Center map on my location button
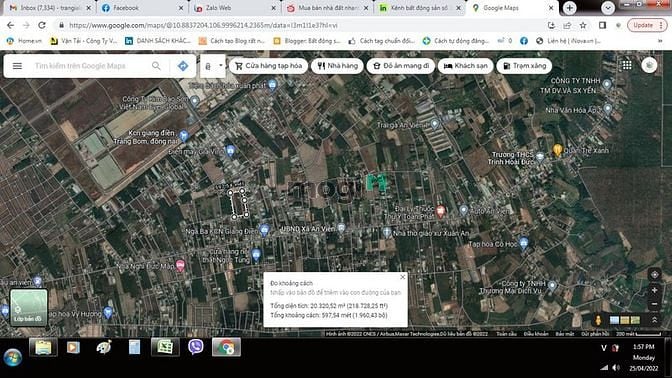Image resolution: width=672 pixels, height=378 pixels. pos(654,275)
